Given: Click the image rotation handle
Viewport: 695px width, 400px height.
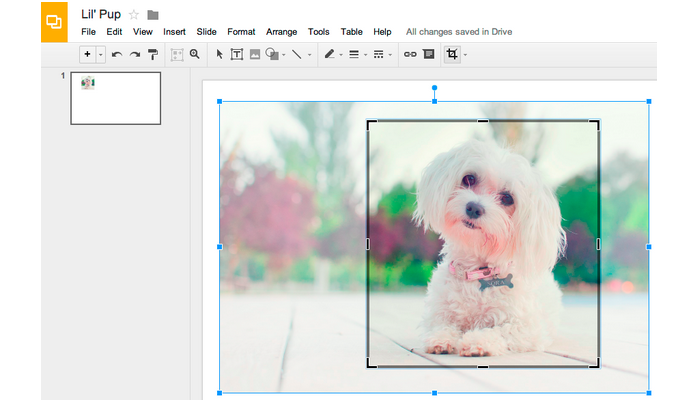Looking at the screenshot, I should coord(434,88).
